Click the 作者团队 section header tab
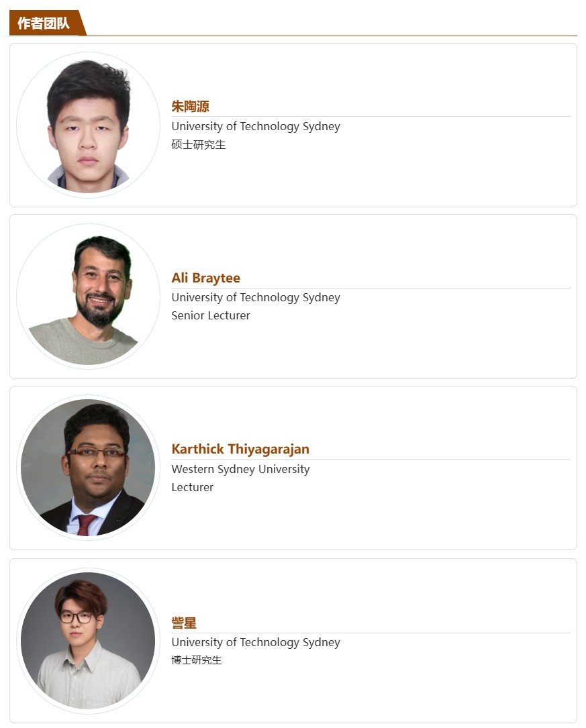This screenshot has height=728, width=586. 44,23
